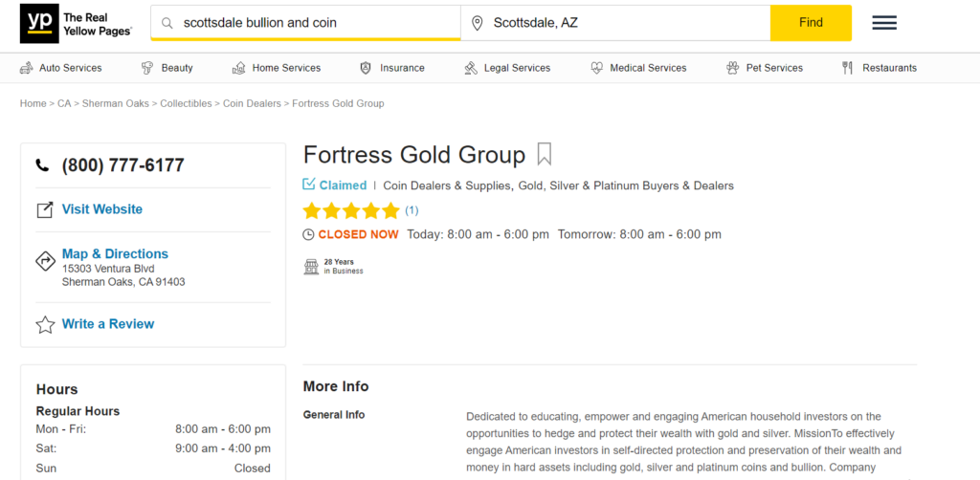Click the Fortress Gold Group heading
980x480 pixels.
(x=414, y=155)
